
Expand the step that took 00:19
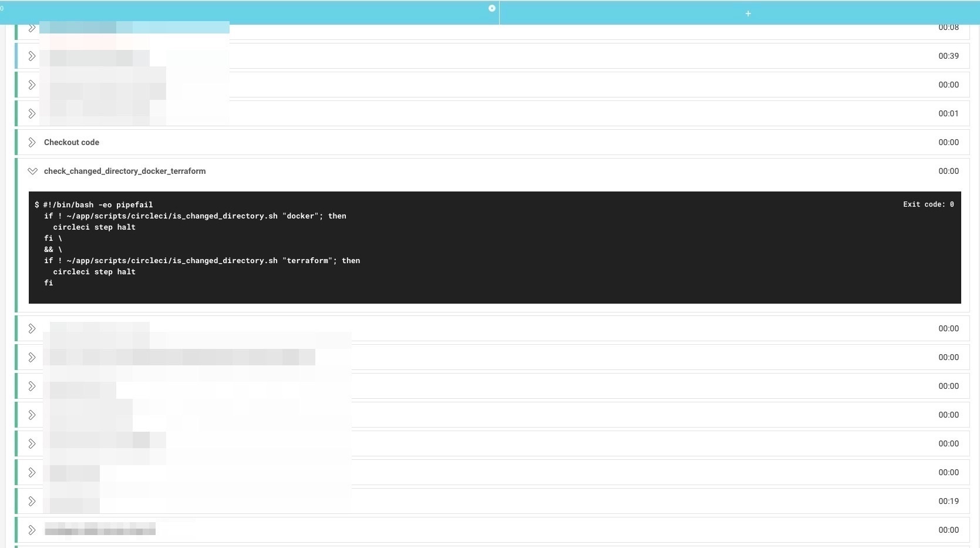pos(32,502)
